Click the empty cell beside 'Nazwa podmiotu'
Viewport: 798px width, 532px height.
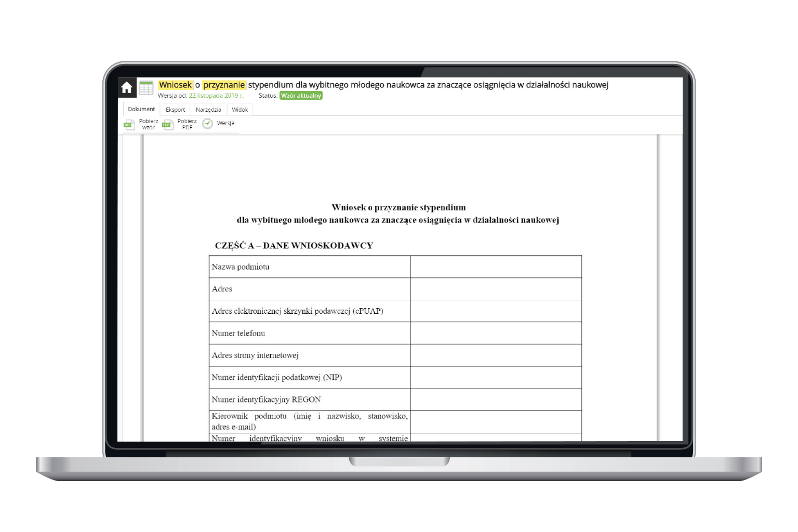[496, 267]
